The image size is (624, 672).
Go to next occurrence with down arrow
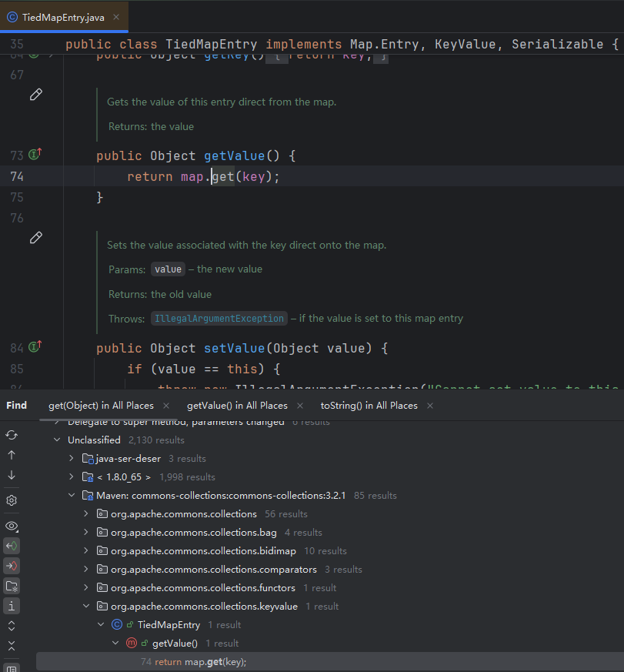pyautogui.click(x=12, y=475)
